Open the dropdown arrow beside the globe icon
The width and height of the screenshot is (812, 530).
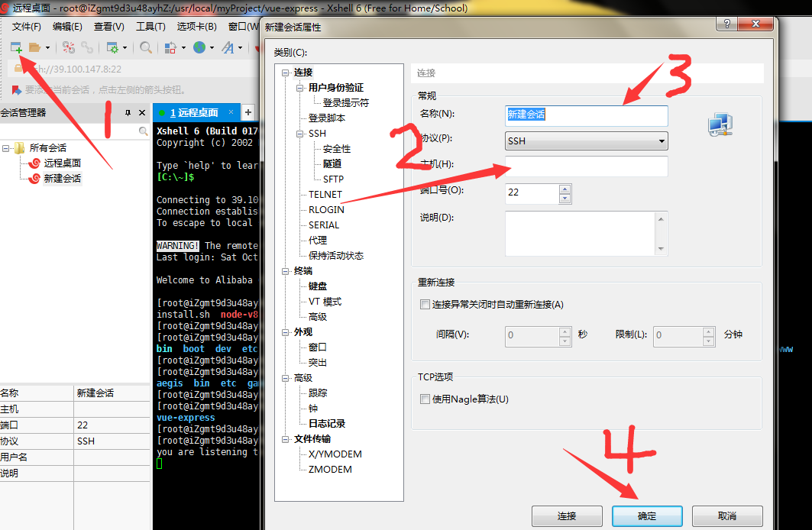(212, 48)
